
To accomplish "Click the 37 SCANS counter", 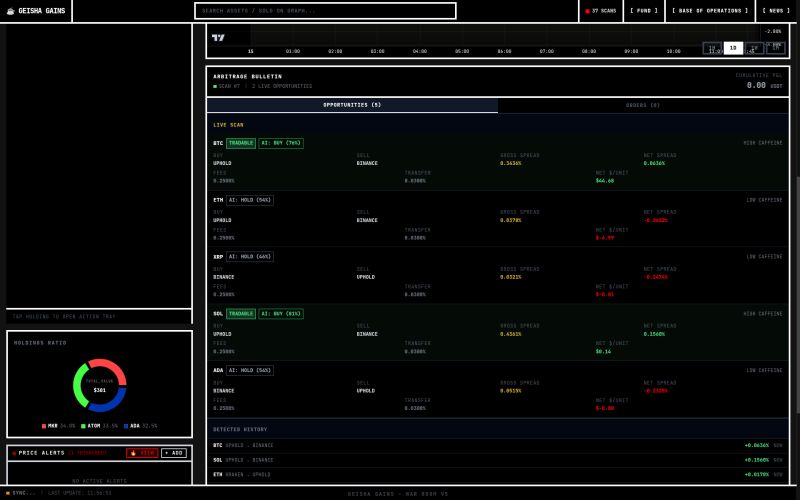I will click(x=601, y=11).
